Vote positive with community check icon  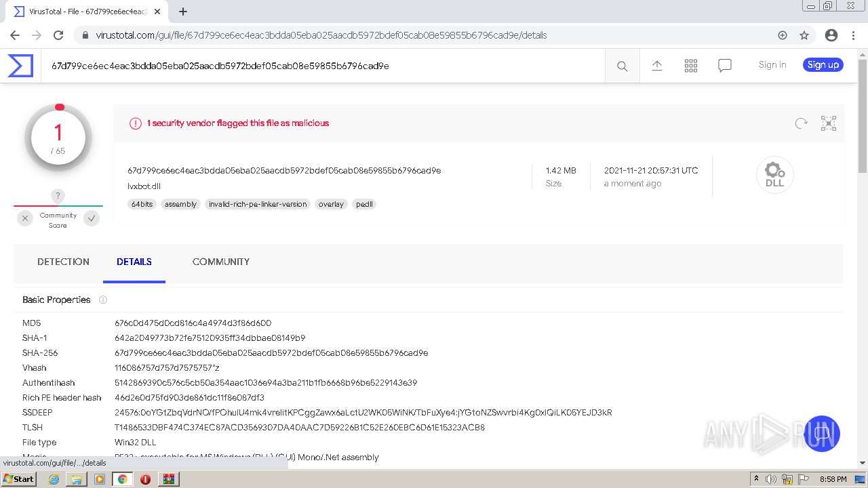tap(92, 218)
